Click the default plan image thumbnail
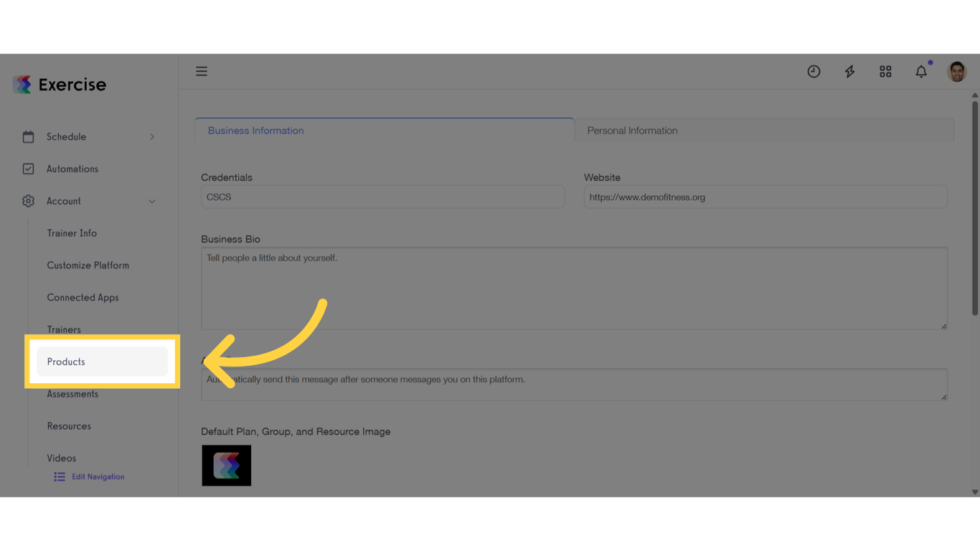Viewport: 980px width, 551px height. coord(226,466)
